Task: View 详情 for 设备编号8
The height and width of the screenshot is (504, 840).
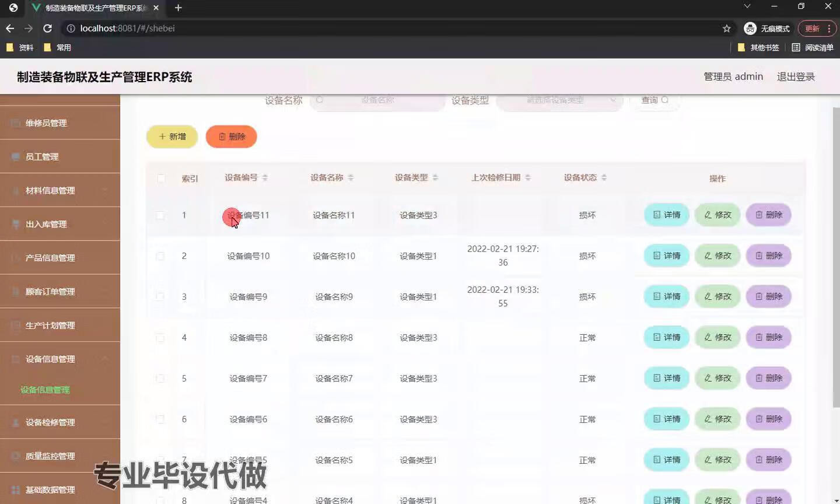Action: click(667, 337)
